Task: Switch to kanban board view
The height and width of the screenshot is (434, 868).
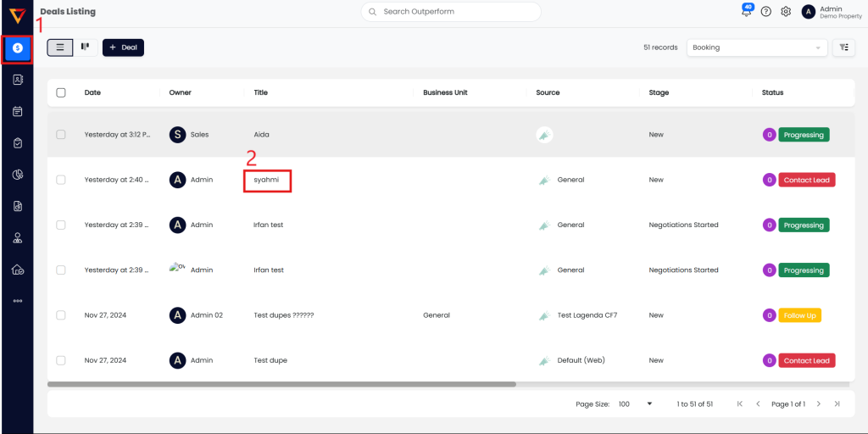Action: point(85,47)
